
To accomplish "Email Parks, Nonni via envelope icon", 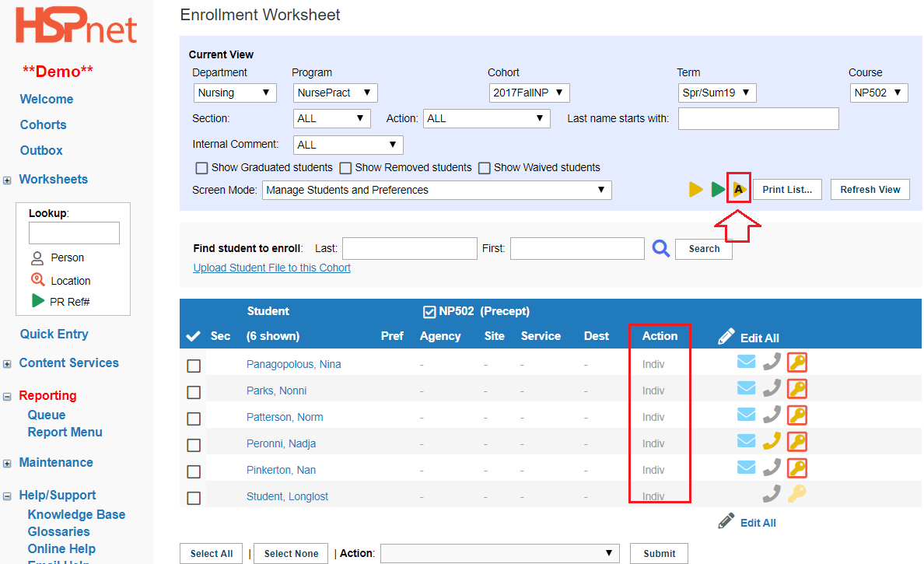I will click(746, 387).
